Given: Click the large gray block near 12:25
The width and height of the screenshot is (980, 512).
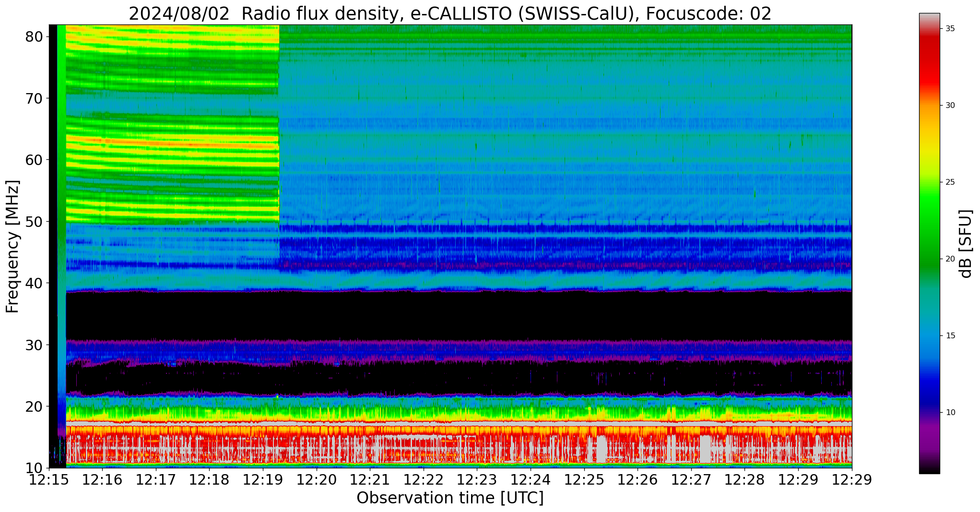Looking at the screenshot, I should (602, 449).
